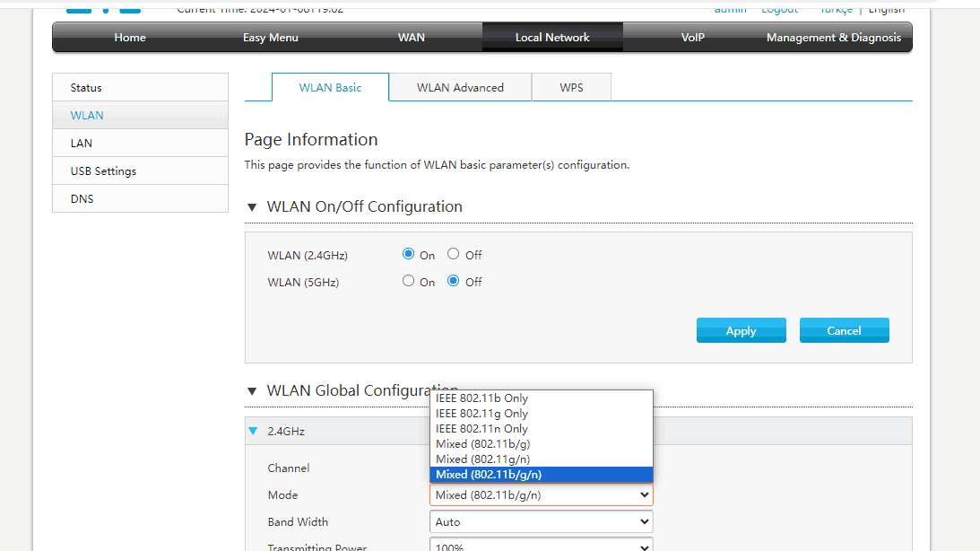Collapse the WLAN Global Configuration section triangle
980x551 pixels.
pos(252,391)
